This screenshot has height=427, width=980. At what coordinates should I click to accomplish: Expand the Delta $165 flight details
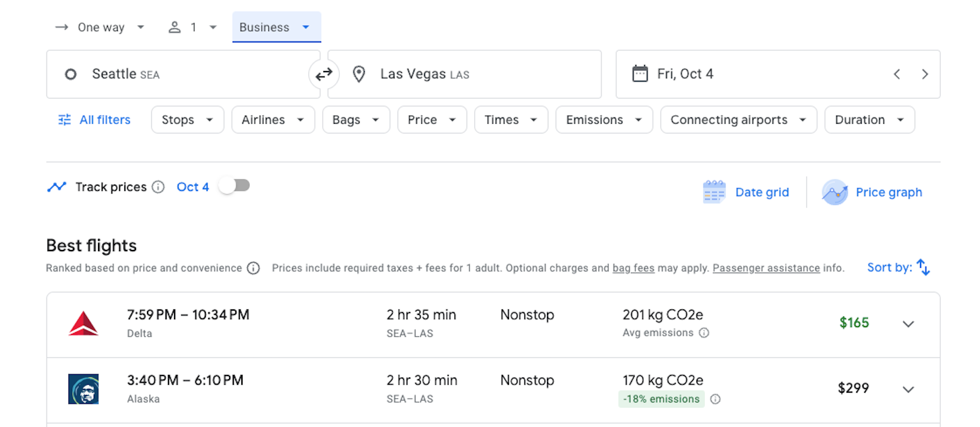[908, 323]
